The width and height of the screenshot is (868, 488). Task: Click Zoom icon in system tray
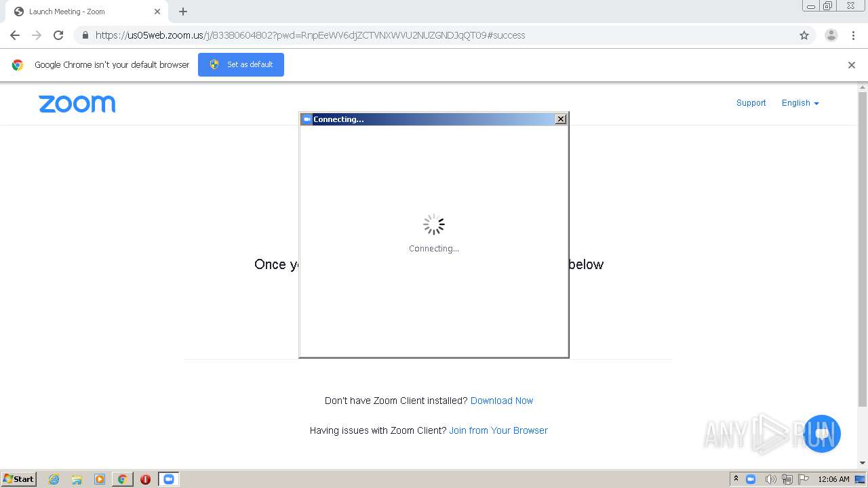[x=751, y=479]
